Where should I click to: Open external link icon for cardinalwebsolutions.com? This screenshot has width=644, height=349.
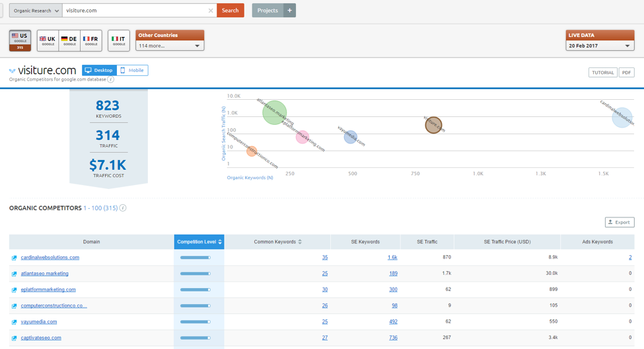[14, 258]
